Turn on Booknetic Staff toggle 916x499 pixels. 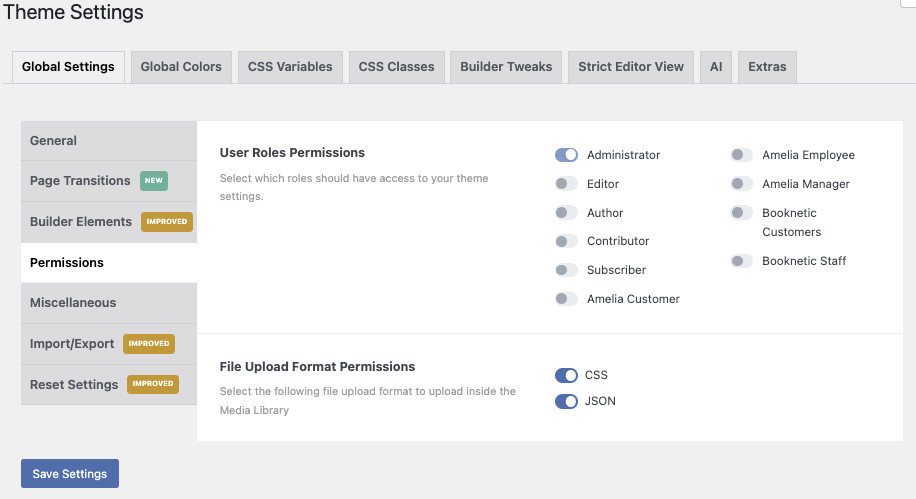pos(741,261)
